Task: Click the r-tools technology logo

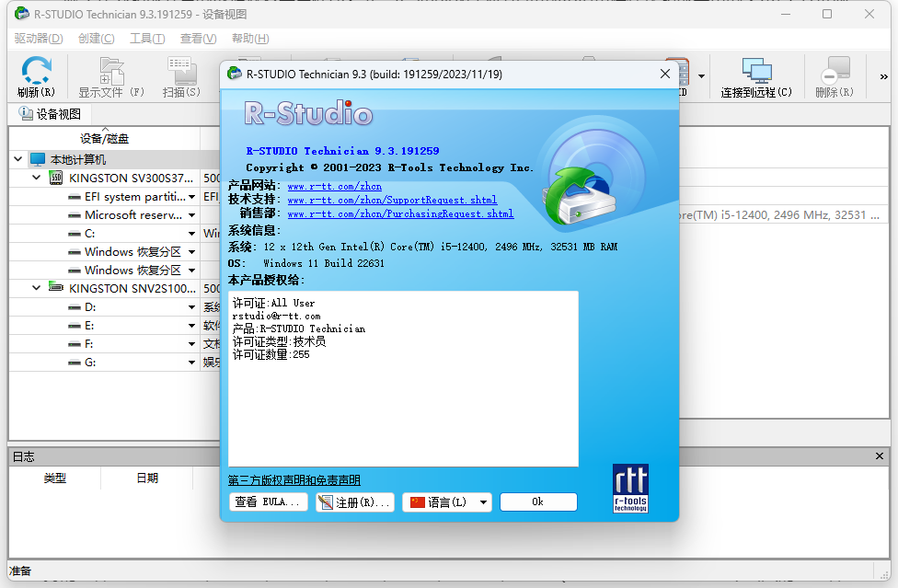Action: (630, 489)
